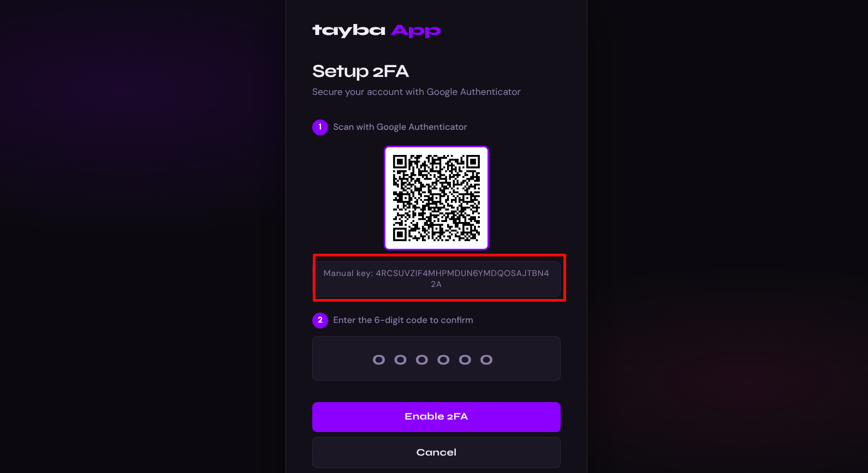Select the second digit placeholder circle
Image resolution: width=868 pixels, height=473 pixels.
tap(400, 360)
